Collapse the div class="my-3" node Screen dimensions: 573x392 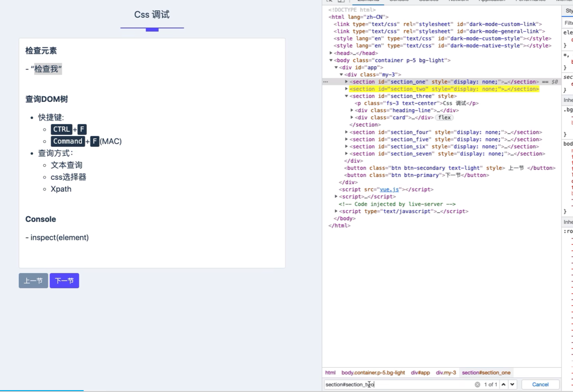click(x=341, y=75)
